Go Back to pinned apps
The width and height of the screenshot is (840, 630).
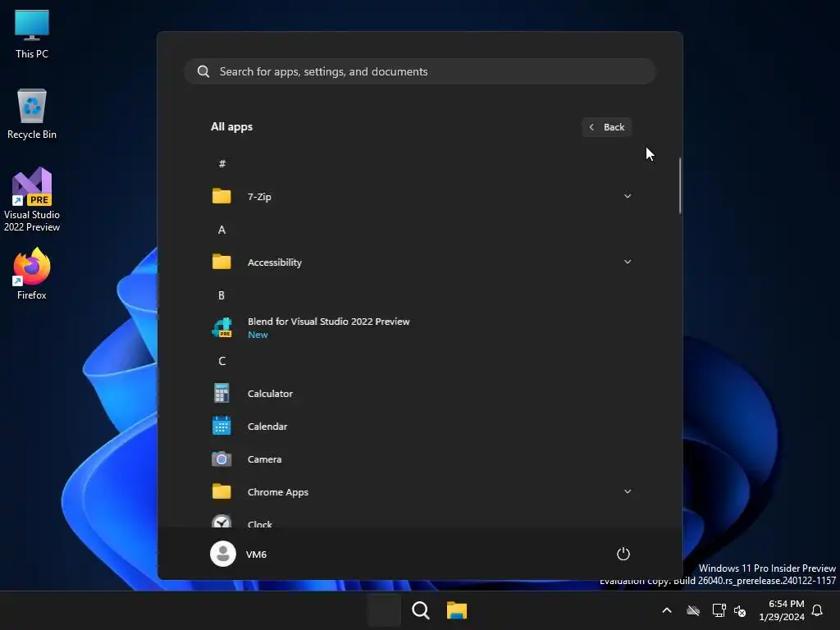[606, 127]
